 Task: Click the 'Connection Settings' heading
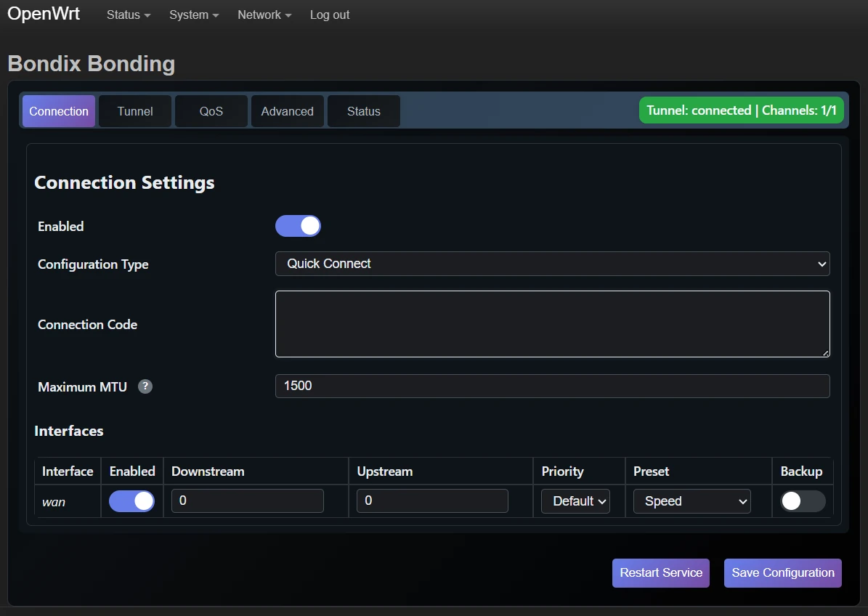[x=124, y=182]
